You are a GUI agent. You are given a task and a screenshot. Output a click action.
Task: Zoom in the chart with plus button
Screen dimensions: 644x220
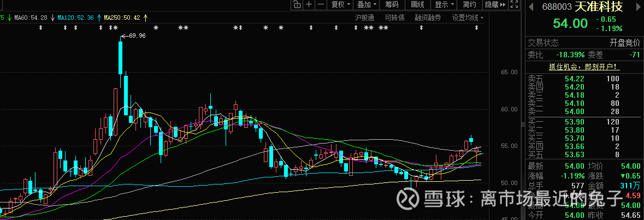coord(309,4)
